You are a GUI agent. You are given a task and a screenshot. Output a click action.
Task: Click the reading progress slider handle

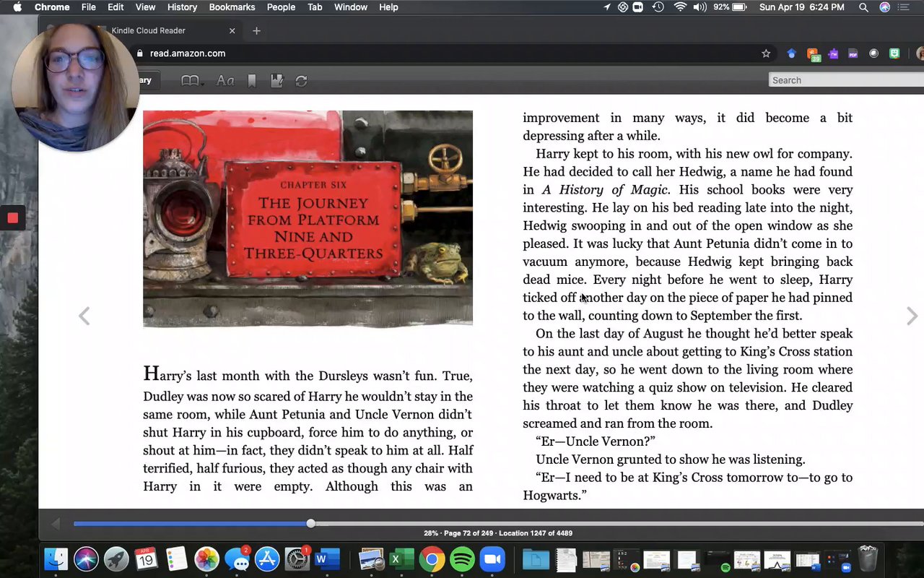[x=310, y=523]
